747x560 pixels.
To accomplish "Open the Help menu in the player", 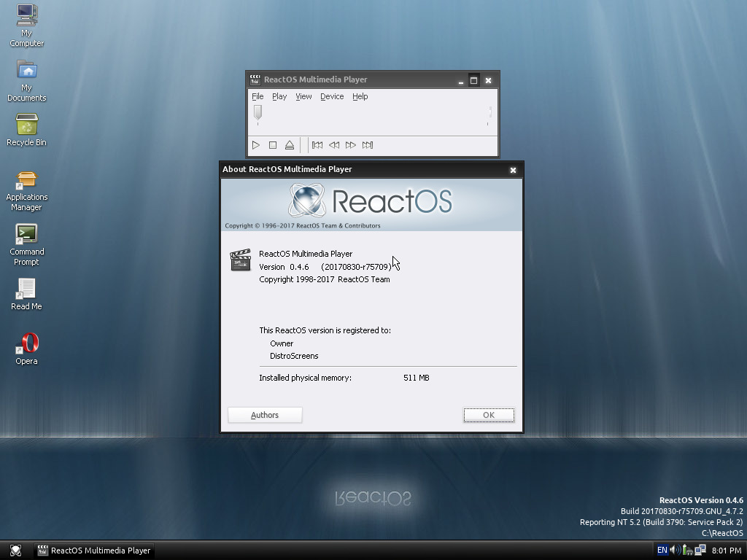I will click(360, 96).
